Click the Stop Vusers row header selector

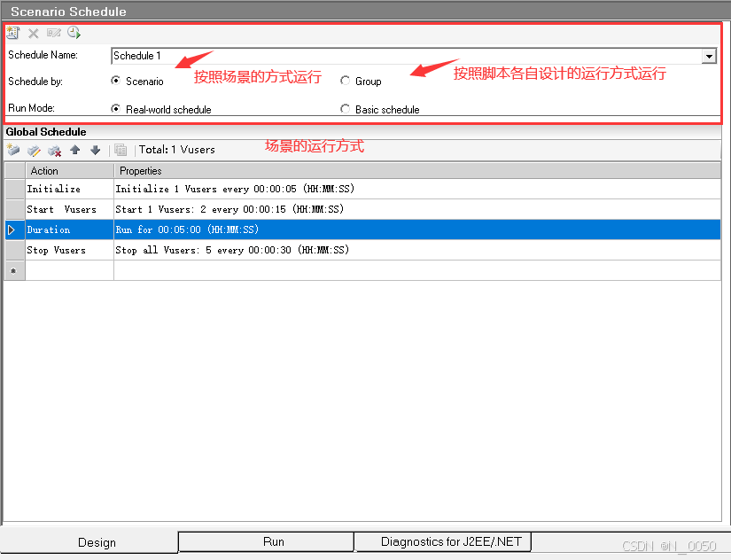[14, 250]
